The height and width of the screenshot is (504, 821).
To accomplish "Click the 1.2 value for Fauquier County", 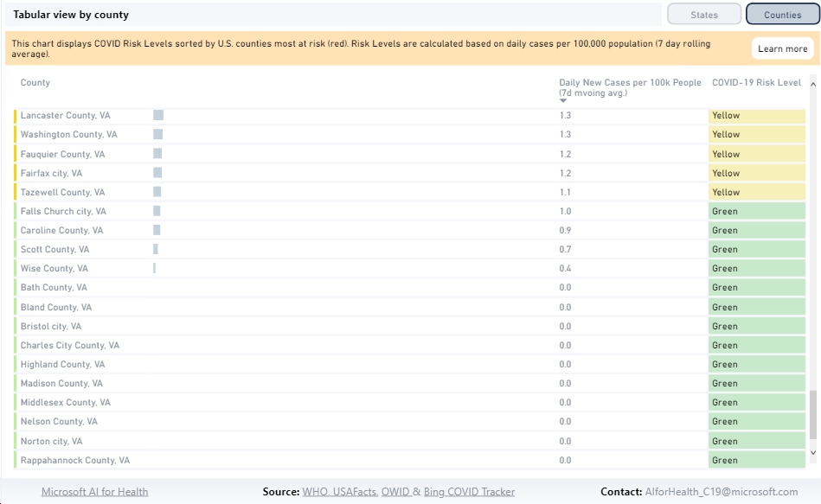I will pos(565,154).
